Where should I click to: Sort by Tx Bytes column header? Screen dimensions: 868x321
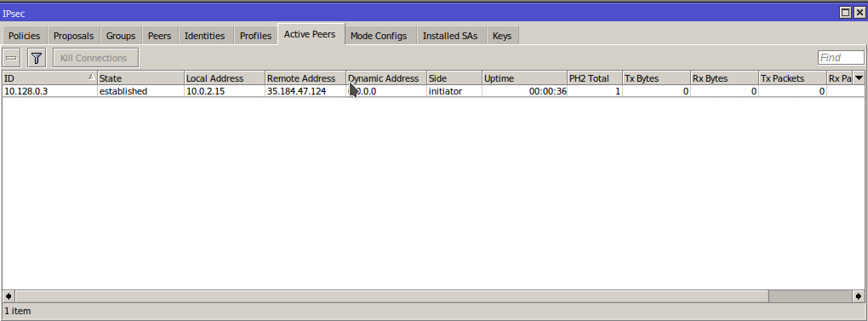(x=657, y=78)
